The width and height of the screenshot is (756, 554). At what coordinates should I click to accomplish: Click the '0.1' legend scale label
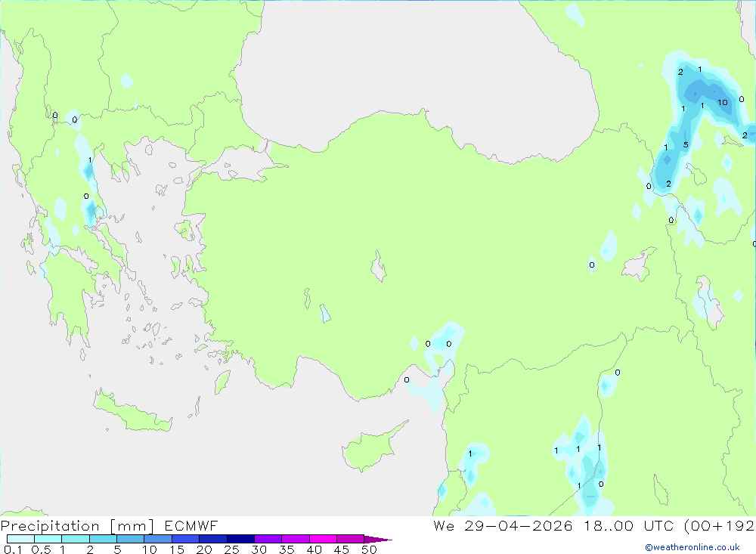pos(13,549)
